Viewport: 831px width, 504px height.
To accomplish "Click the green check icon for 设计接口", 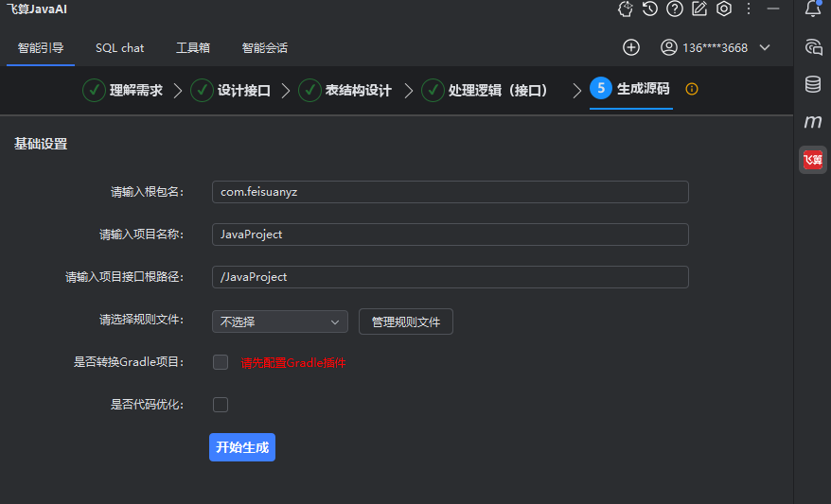I will 202,90.
